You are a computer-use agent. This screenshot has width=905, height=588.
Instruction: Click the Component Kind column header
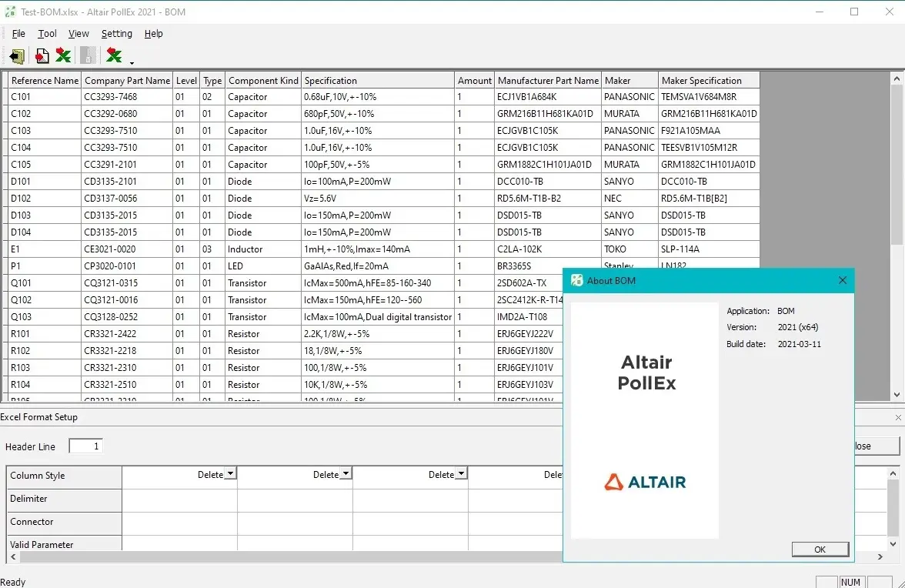pos(263,80)
